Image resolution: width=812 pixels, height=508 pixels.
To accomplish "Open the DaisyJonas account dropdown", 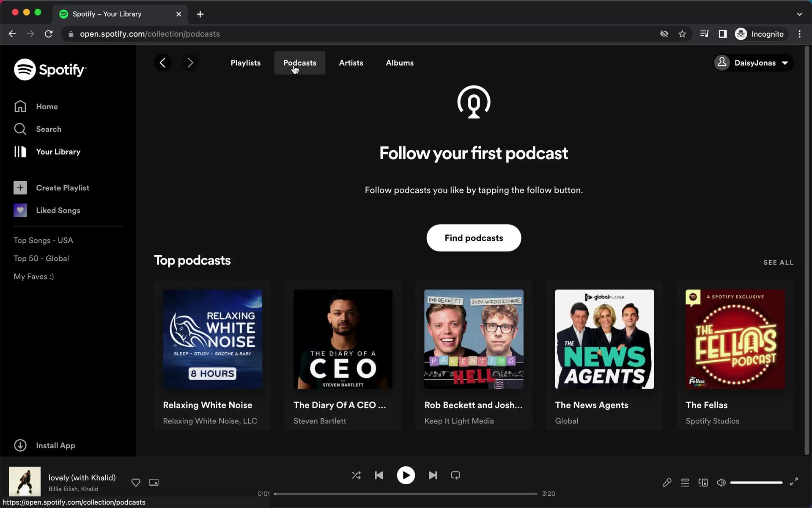I will pyautogui.click(x=753, y=63).
